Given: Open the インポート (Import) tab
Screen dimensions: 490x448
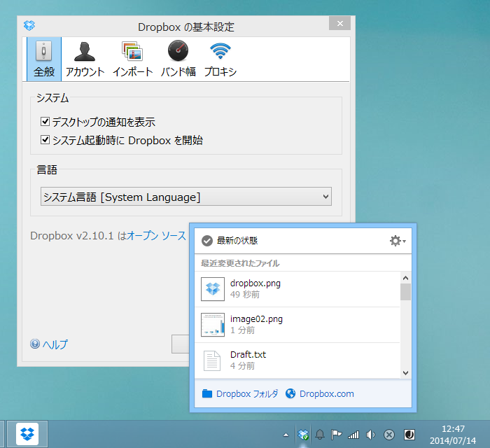Looking at the screenshot, I should 132,59.
